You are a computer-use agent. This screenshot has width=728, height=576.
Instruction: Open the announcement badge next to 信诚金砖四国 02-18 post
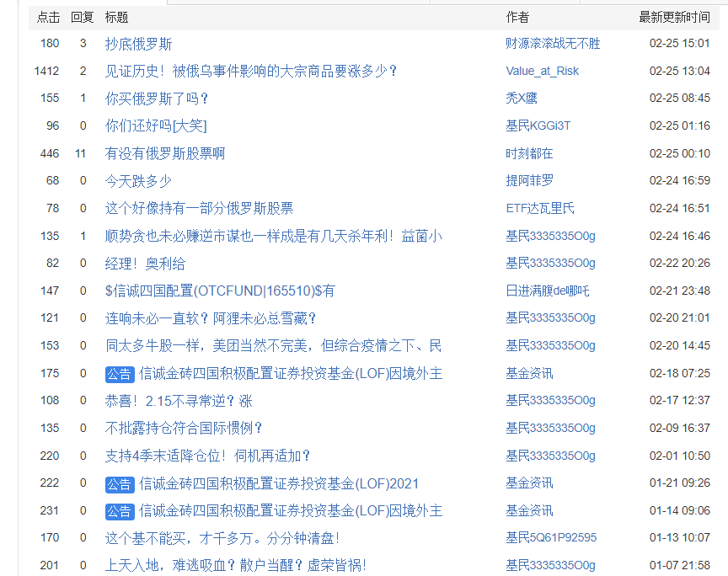pos(120,373)
